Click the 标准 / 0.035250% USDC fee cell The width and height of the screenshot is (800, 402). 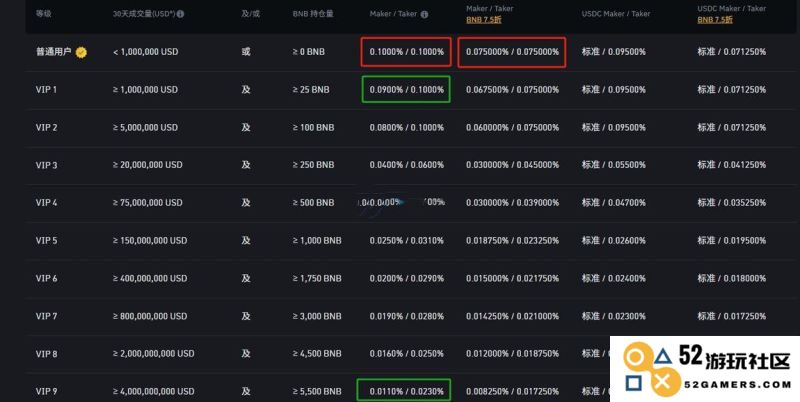(x=732, y=203)
